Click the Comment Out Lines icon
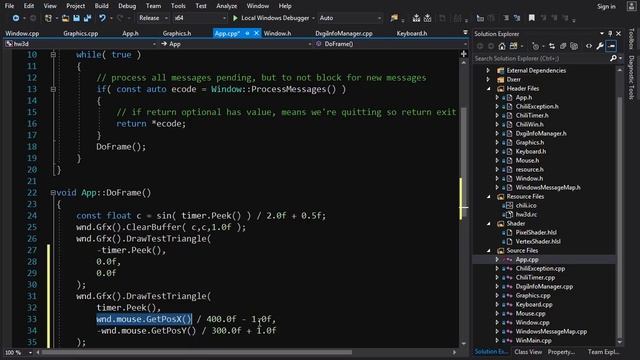Viewport: 640px width, 360px height. 506,18
